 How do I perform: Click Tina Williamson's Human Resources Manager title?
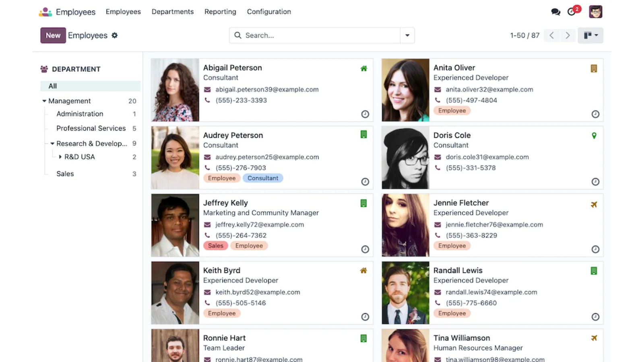(x=478, y=348)
